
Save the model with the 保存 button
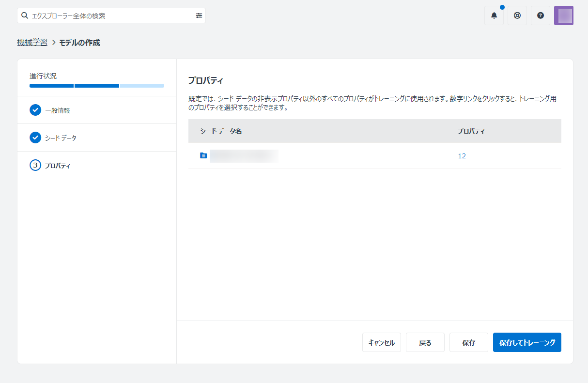click(468, 342)
